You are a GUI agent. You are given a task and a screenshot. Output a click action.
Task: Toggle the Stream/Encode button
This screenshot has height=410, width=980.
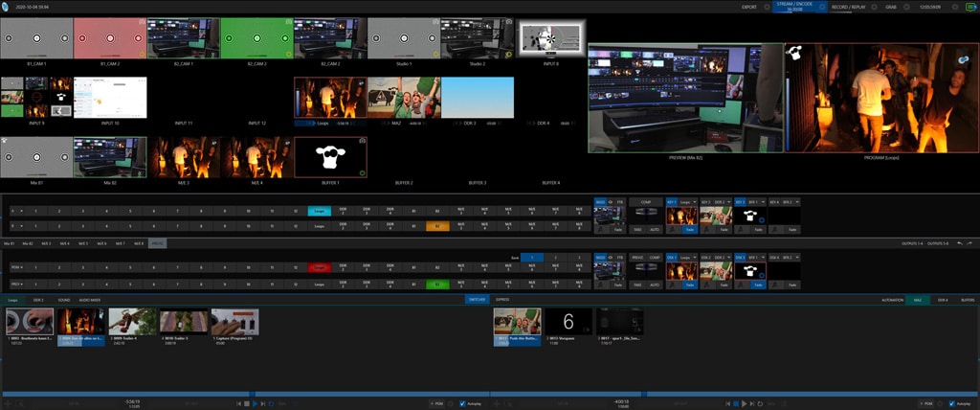coord(794,7)
